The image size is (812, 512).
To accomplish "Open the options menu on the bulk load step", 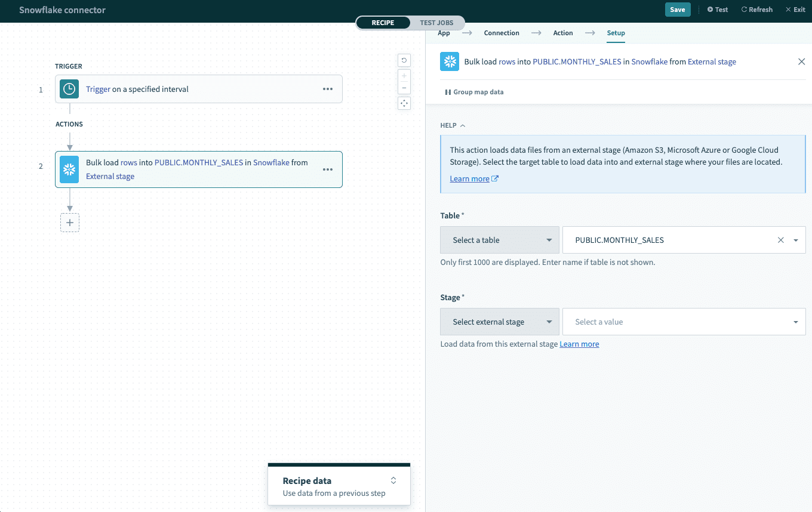I will [328, 169].
